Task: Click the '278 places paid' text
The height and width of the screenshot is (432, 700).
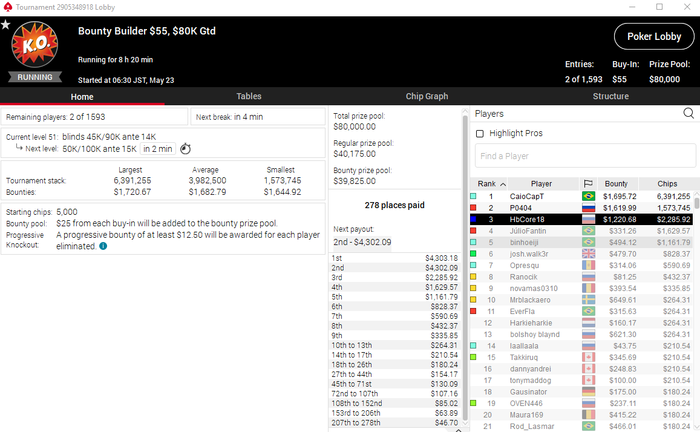Action: (x=395, y=205)
